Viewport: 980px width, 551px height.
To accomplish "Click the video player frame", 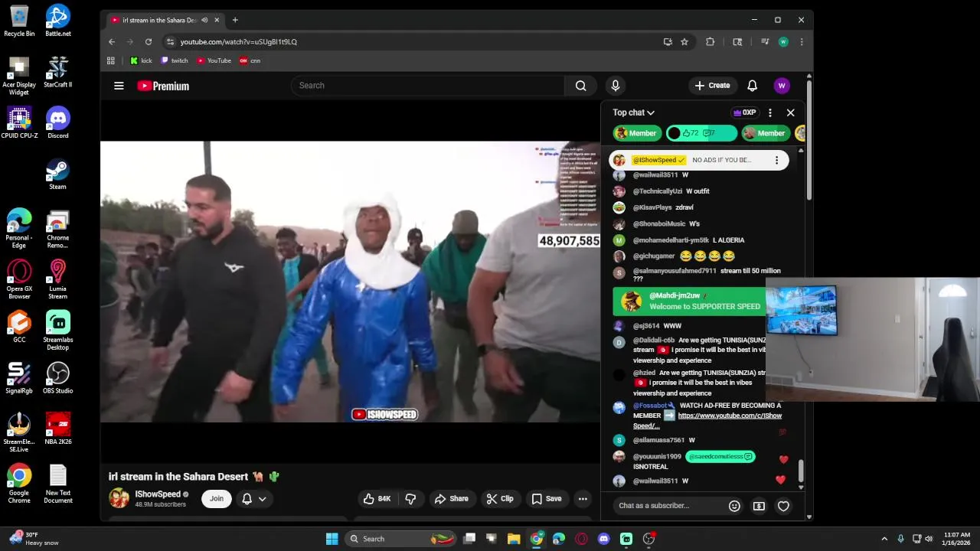I will click(x=350, y=282).
